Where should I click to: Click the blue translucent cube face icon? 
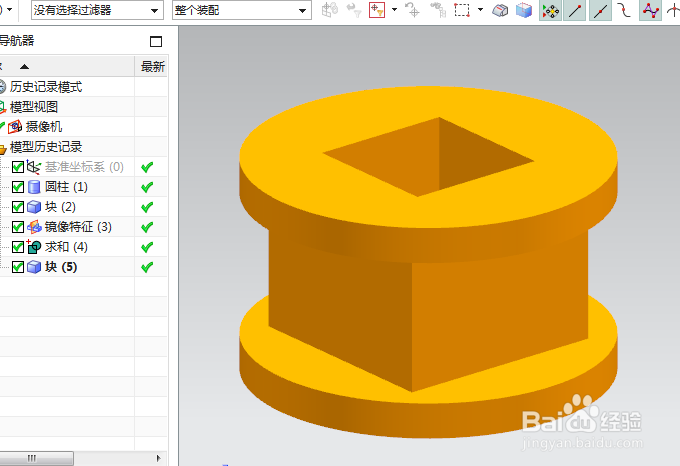point(524,10)
